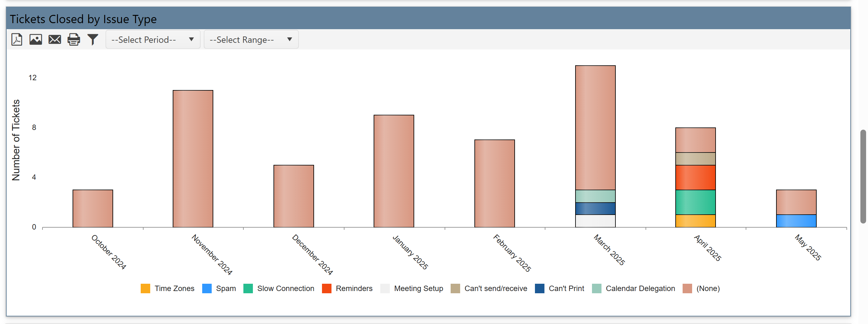Select the Reminders segment in April 2025
The width and height of the screenshot is (868, 324).
click(x=695, y=177)
